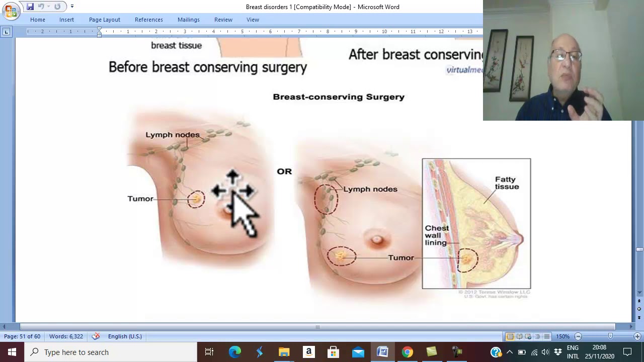Image resolution: width=644 pixels, height=362 pixels.
Task: Switch to Print Layout view
Action: (x=510, y=336)
